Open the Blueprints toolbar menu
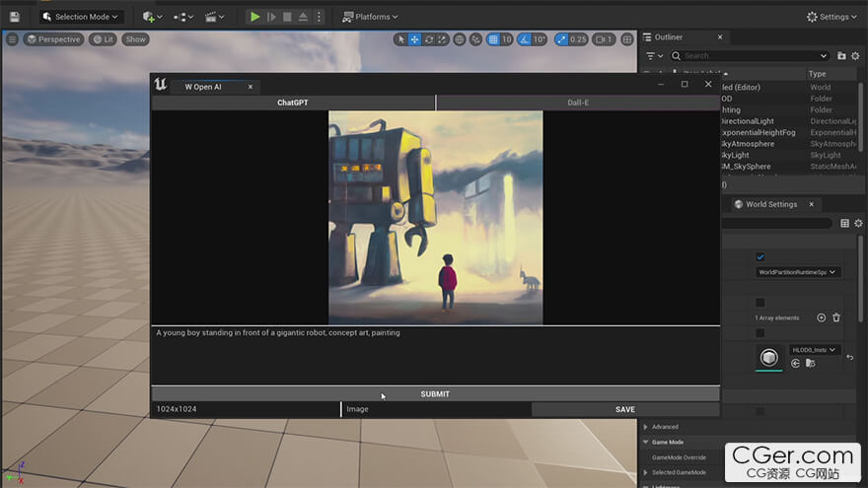This screenshot has width=868, height=488. (x=182, y=17)
